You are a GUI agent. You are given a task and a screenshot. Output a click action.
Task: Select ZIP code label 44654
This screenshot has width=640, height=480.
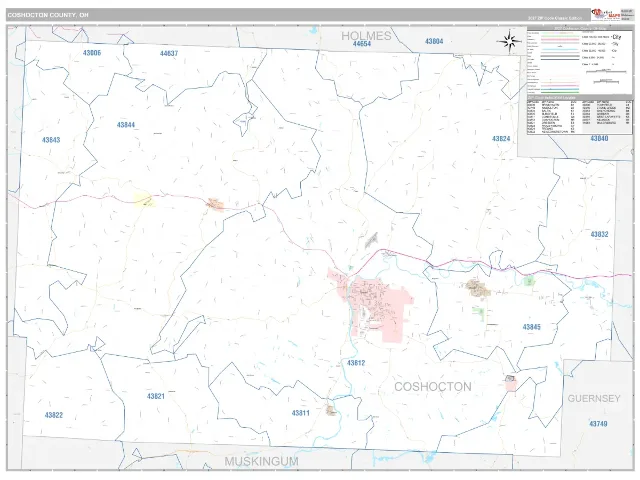click(362, 44)
